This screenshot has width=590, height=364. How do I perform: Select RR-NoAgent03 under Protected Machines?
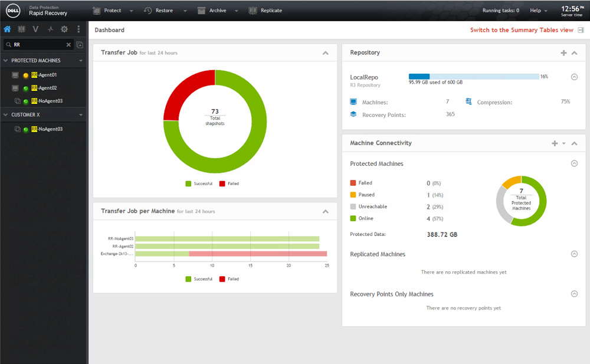47,101
